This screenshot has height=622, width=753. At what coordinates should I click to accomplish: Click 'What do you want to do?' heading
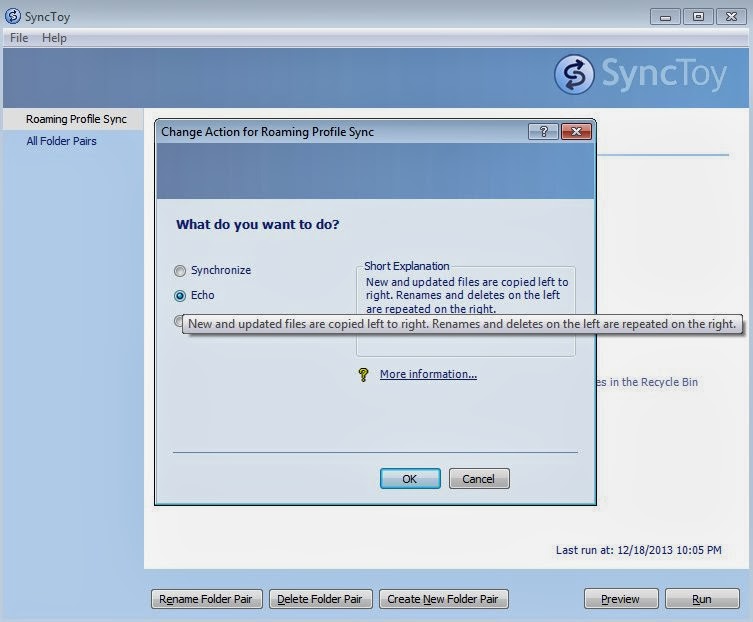pos(258,224)
